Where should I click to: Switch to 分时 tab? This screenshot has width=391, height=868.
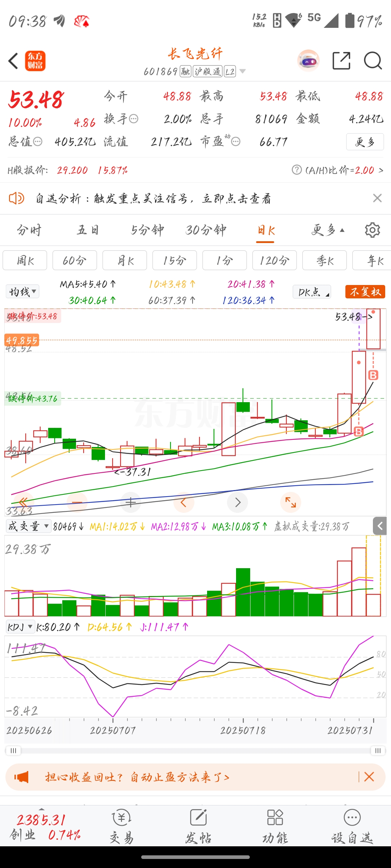pyautogui.click(x=29, y=230)
